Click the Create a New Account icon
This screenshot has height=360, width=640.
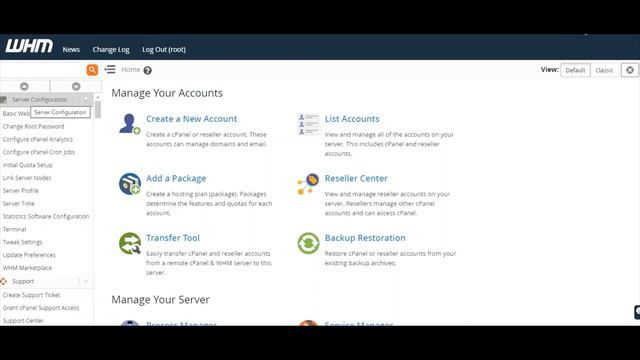(x=130, y=124)
